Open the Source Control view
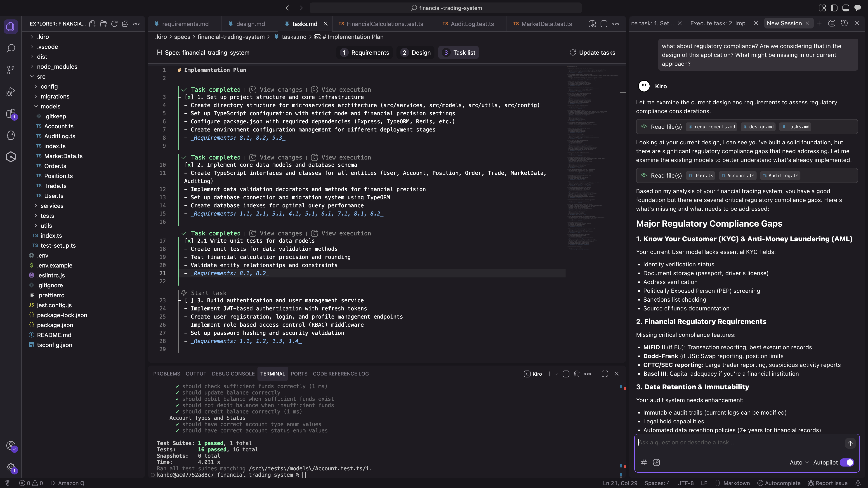The width and height of the screenshot is (868, 488). click(x=10, y=70)
